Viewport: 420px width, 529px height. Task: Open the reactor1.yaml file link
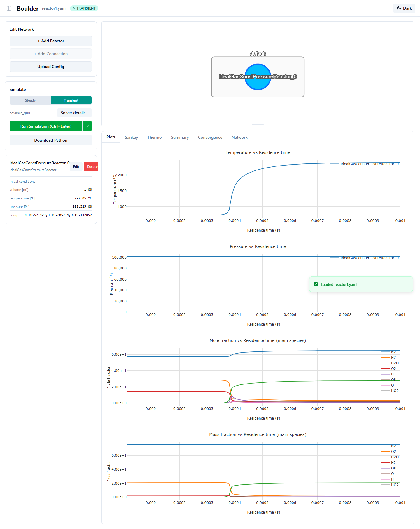(x=54, y=8)
